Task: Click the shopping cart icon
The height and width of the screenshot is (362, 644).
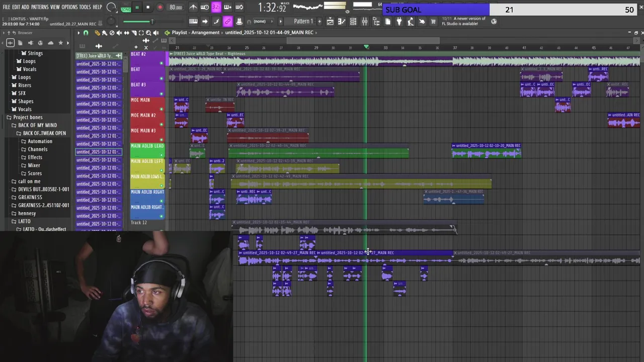Action: [x=433, y=22]
